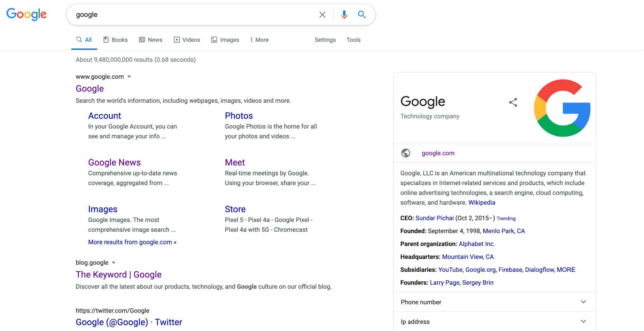Viewport: 644px width, 331px height.
Task: Expand the Phone number section
Action: point(584,302)
